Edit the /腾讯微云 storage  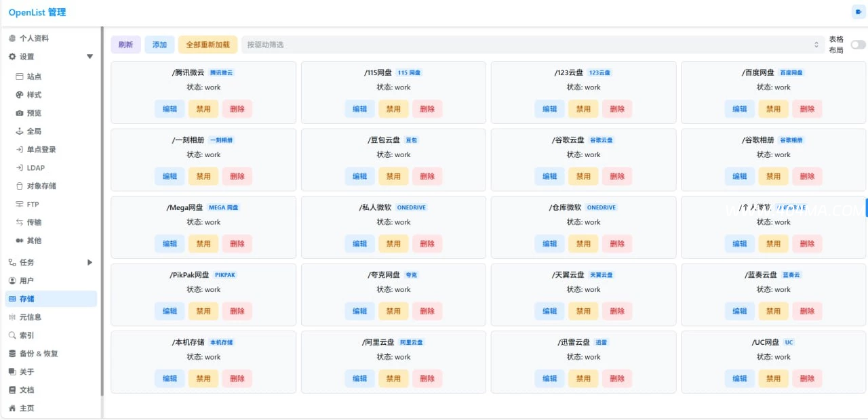point(170,109)
